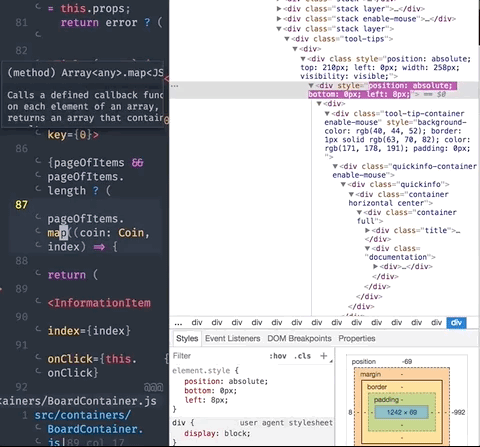The height and width of the screenshot is (447, 480).
Task: Open the actions ellipsis beside the selected DOM node
Action: tap(174, 86)
